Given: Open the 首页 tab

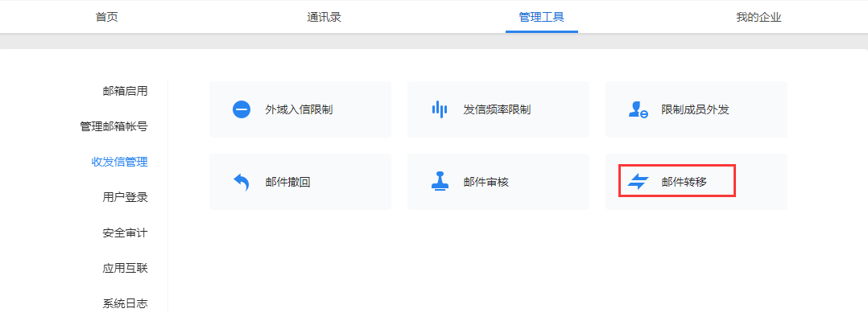Looking at the screenshot, I should click(x=107, y=17).
